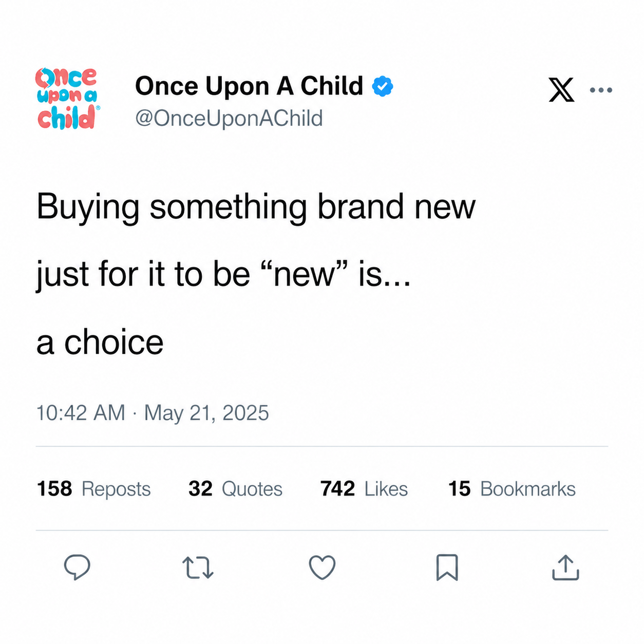Screen dimensions: 644x644
Task: Click the May 21, 2025 date
Action: (206, 413)
